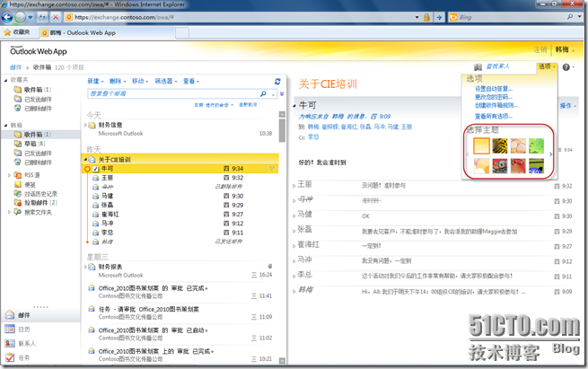This screenshot has width=588, height=369.
Task: Open the 韩梅 user name dropdown
Action: coord(565,49)
